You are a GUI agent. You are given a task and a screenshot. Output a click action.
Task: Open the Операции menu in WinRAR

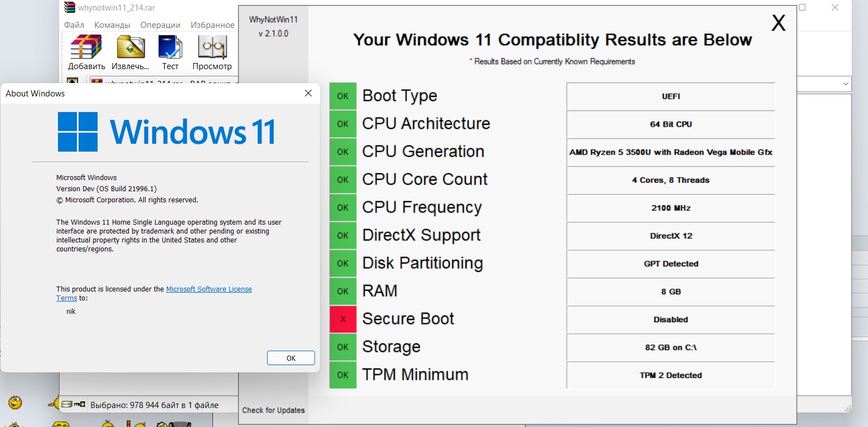[161, 25]
